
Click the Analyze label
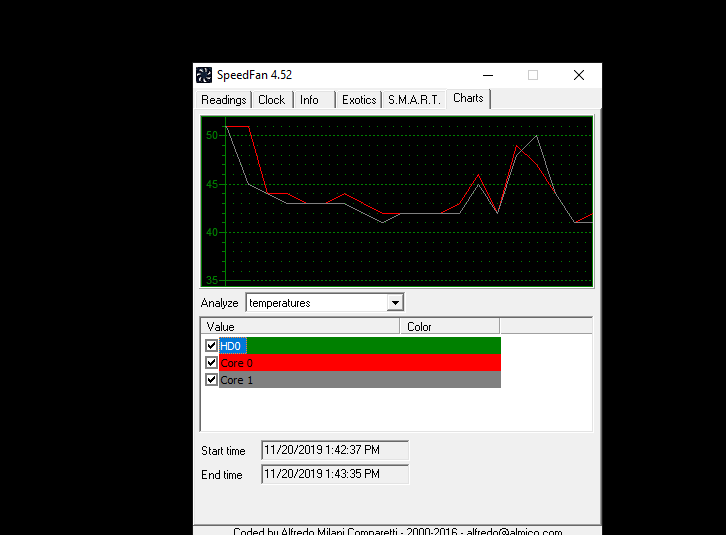219,303
